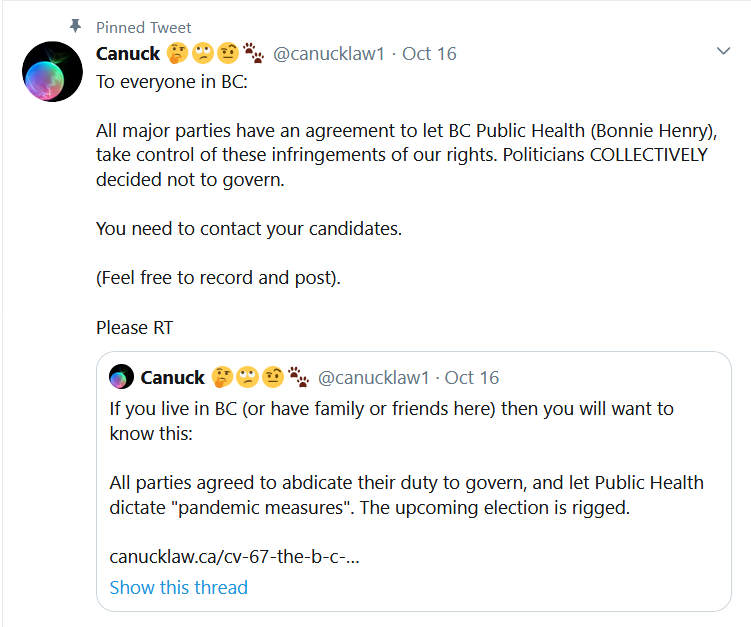This screenshot has height=627, width=751.
Task: Open the main tweet author's profile picture
Action: click(52, 72)
